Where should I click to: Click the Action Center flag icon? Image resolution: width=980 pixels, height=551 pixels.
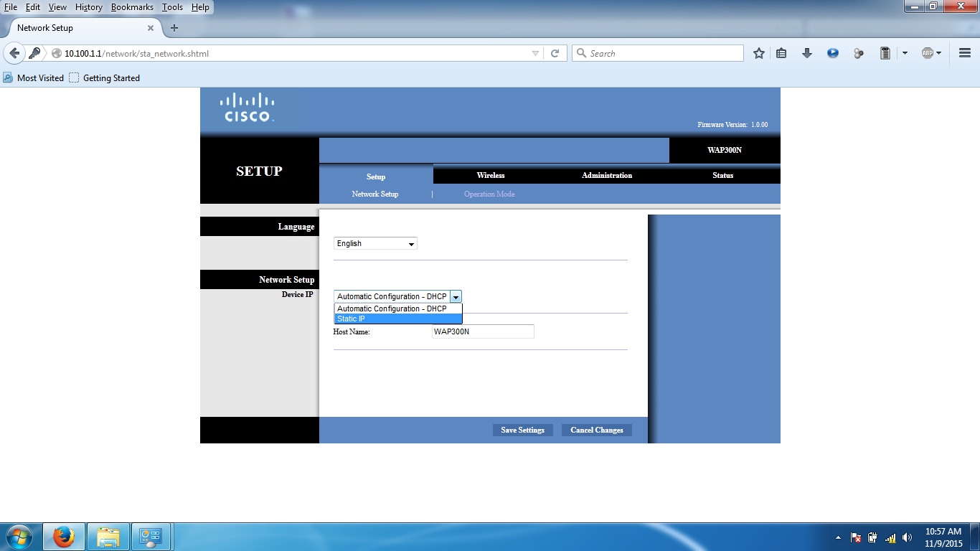tap(856, 537)
